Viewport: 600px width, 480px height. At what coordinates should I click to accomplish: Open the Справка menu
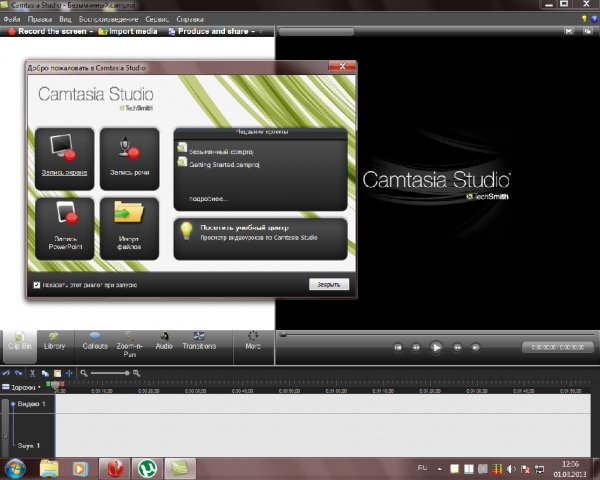(190, 19)
